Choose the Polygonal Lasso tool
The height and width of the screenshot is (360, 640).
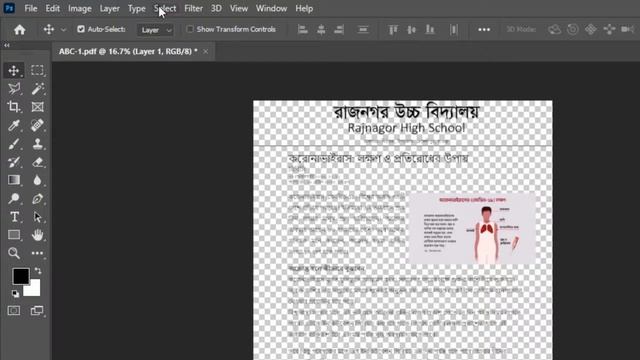click(13, 89)
